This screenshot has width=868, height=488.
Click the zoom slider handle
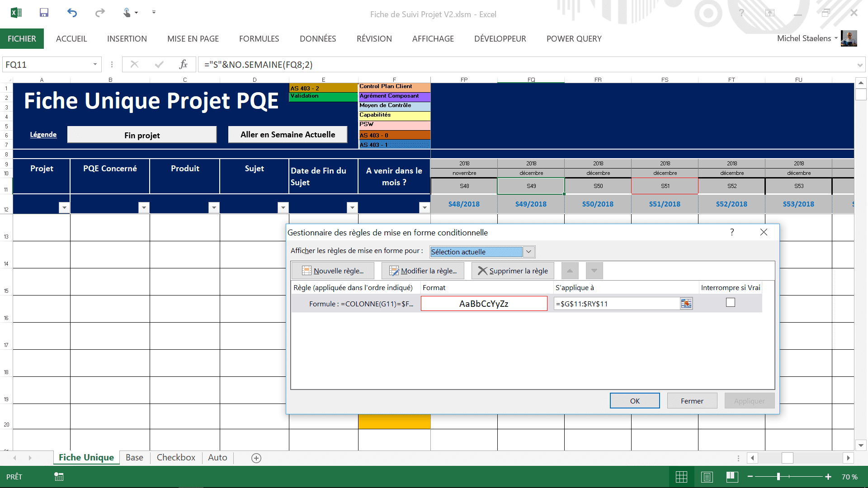pyautogui.click(x=778, y=477)
